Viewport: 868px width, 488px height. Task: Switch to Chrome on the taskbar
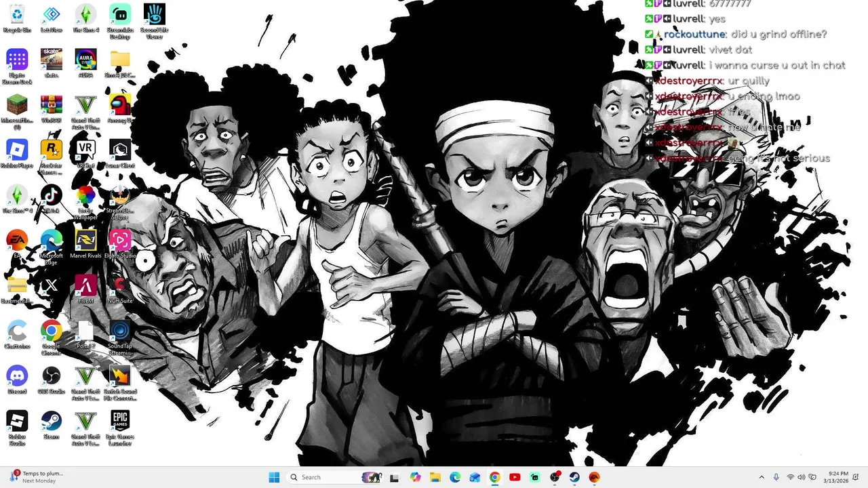pyautogui.click(x=495, y=477)
